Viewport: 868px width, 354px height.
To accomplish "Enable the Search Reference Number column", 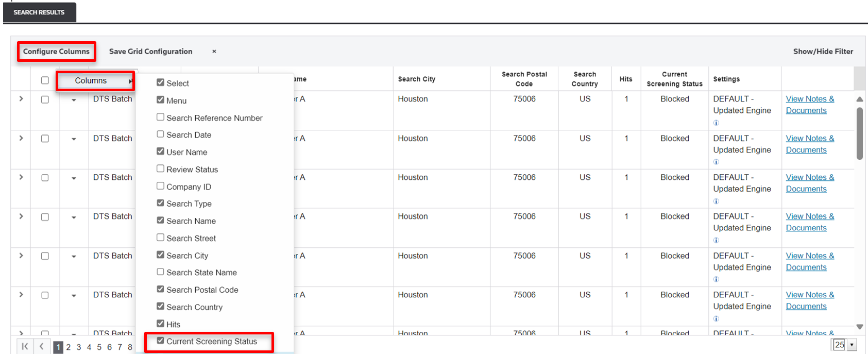I will click(x=161, y=117).
